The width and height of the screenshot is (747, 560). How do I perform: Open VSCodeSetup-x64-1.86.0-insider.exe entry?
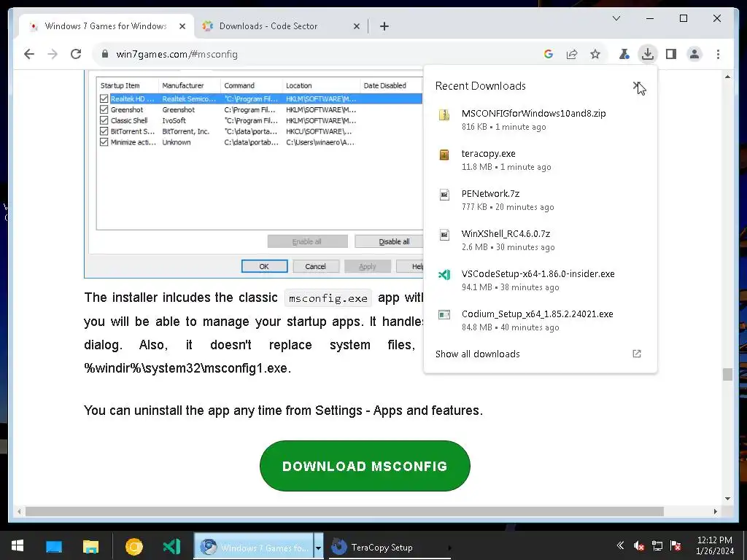click(540, 279)
